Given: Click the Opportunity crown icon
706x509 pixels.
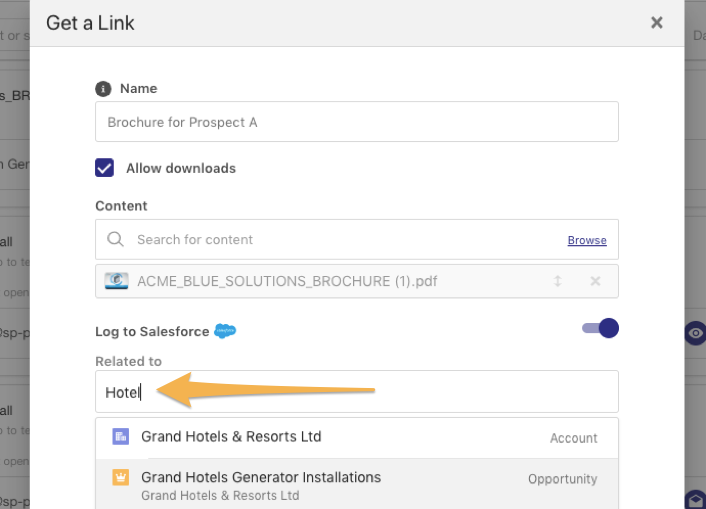Looking at the screenshot, I should pyautogui.click(x=121, y=477).
